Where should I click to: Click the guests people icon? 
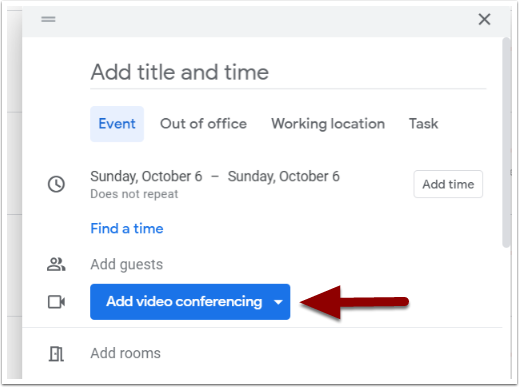pyautogui.click(x=56, y=265)
